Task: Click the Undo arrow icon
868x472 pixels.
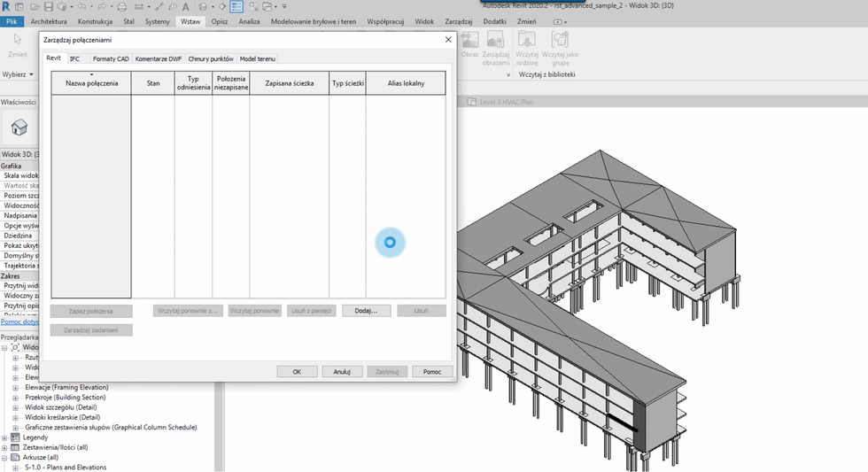Action: (81, 6)
